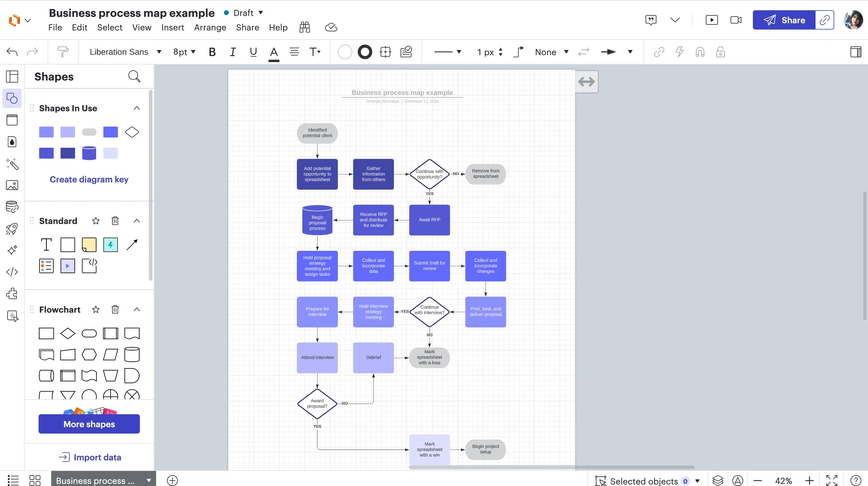Viewport: 868px width, 486px height.
Task: Open the Create diagram key link
Action: pos(89,179)
